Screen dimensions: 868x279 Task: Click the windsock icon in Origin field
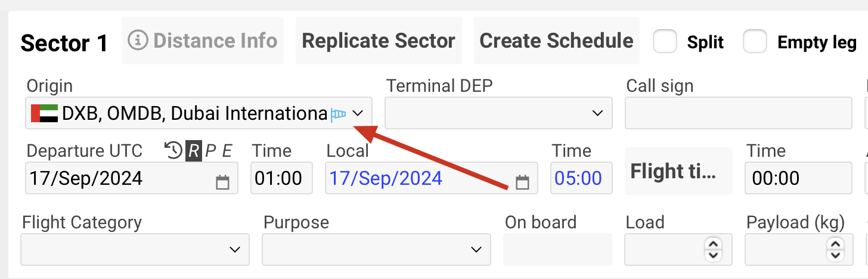click(339, 113)
